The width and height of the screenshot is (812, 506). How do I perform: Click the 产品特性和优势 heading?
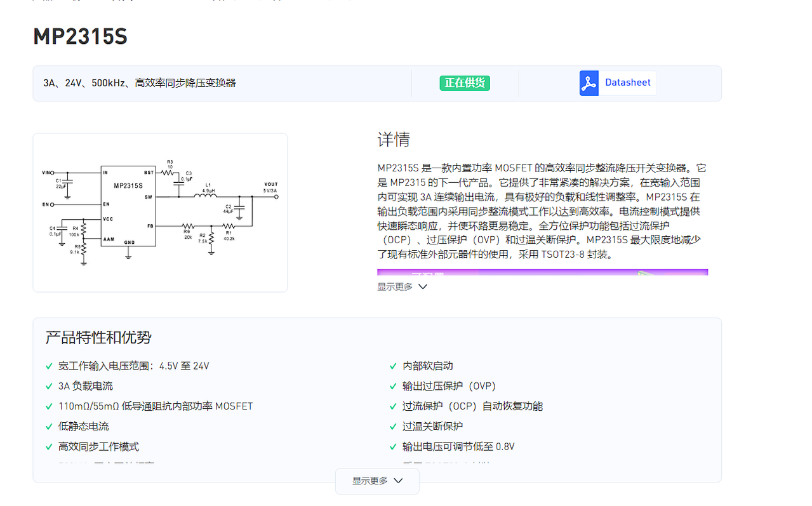(98, 337)
